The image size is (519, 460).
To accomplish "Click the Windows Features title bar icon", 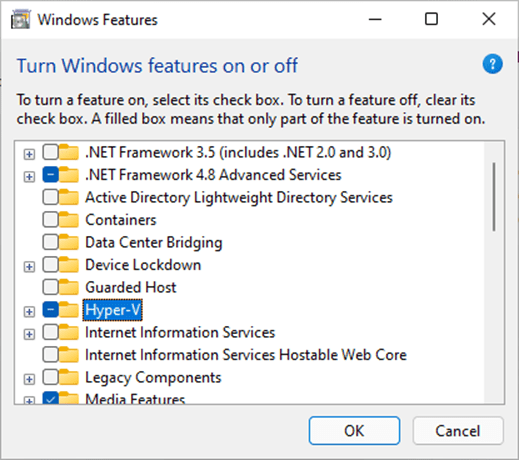I will (x=21, y=20).
